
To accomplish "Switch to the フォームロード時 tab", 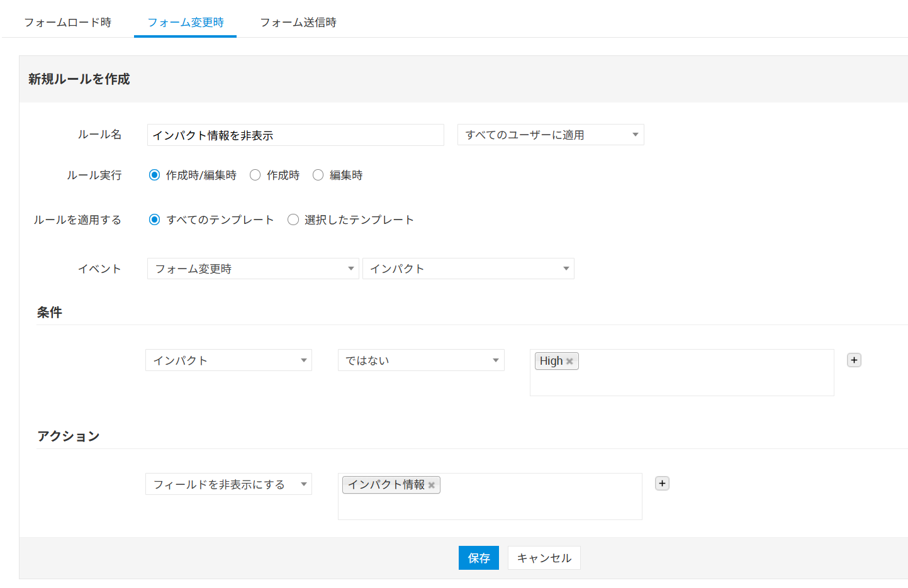I will click(x=68, y=23).
